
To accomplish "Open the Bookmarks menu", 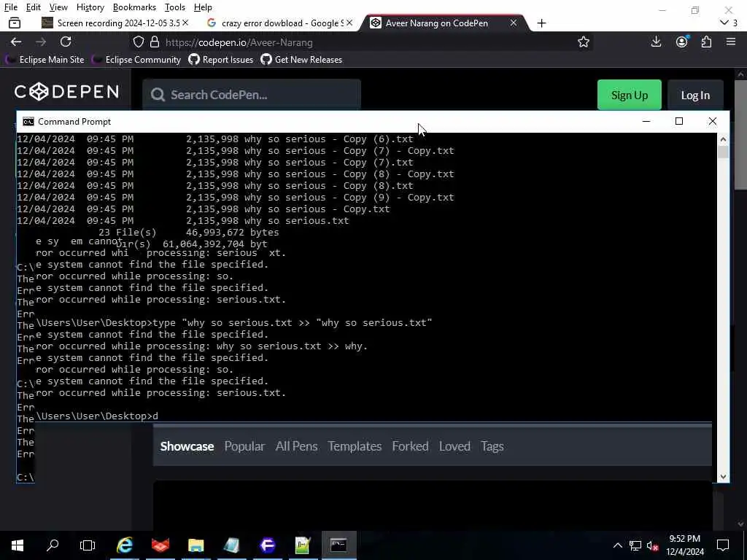I will tap(134, 7).
